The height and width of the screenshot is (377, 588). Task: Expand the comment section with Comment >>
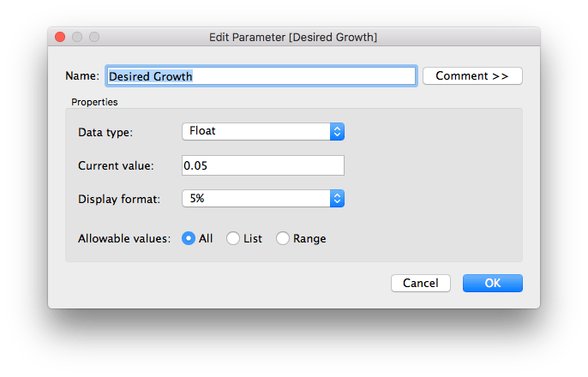tap(472, 75)
